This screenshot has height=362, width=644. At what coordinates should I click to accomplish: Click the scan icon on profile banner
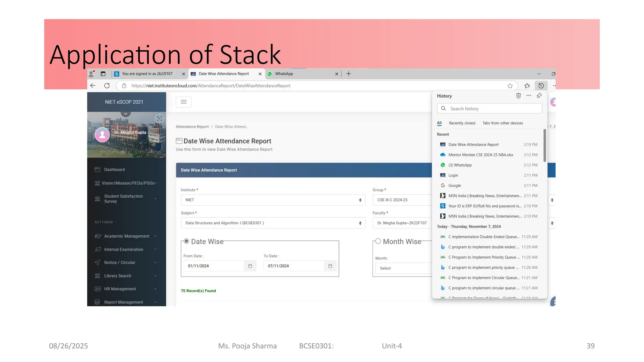(x=160, y=118)
